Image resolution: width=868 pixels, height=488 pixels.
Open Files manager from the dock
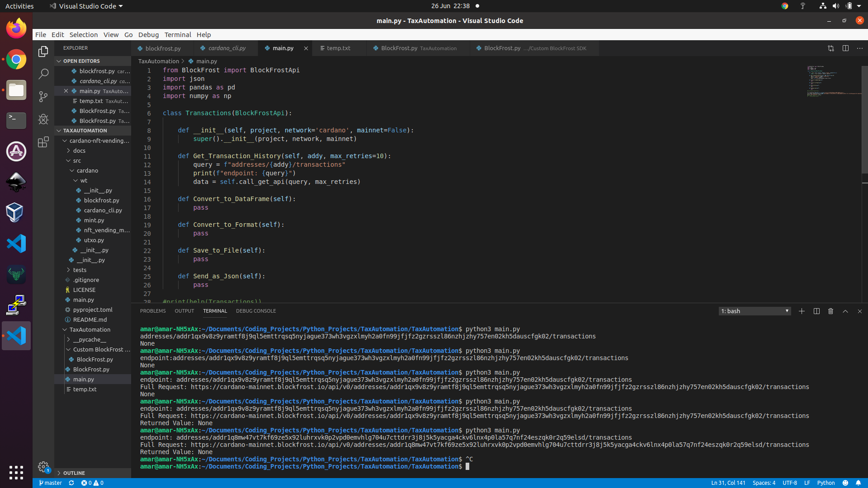click(x=16, y=90)
